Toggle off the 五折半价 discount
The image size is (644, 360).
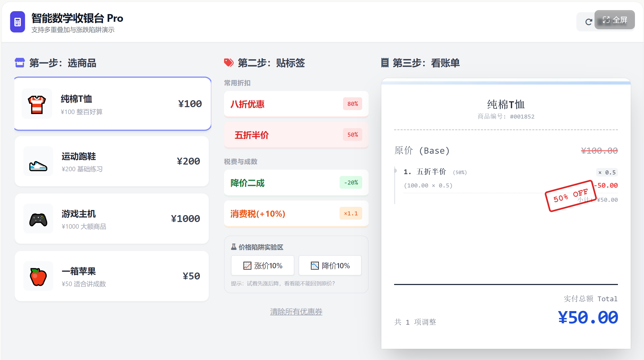click(x=296, y=135)
